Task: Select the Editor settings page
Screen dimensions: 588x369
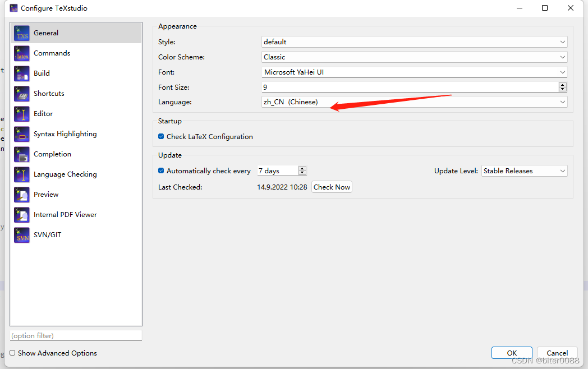Action: click(x=76, y=114)
